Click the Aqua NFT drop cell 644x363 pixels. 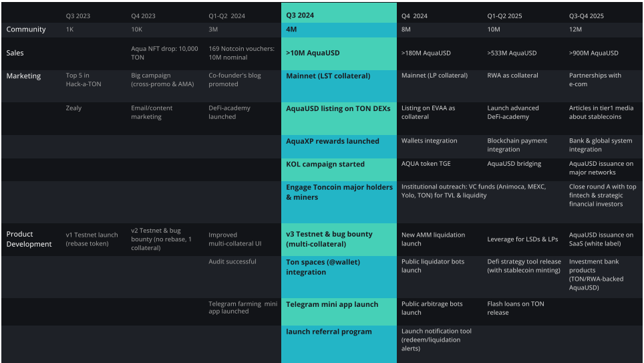click(x=164, y=53)
